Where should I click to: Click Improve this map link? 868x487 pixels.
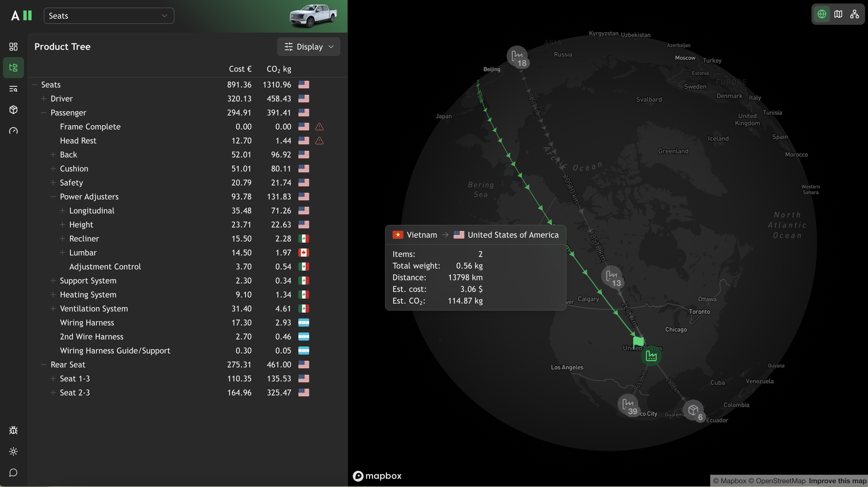tap(837, 481)
